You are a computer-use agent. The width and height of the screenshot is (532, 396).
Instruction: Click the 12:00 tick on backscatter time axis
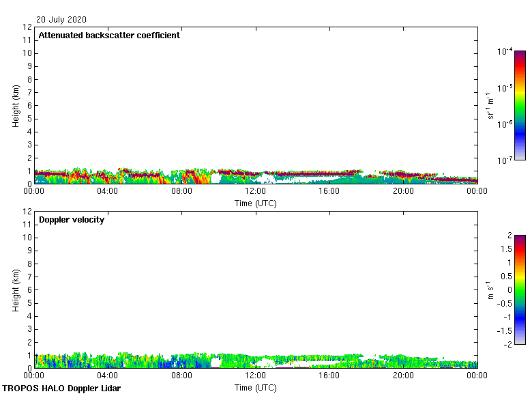coord(256,192)
